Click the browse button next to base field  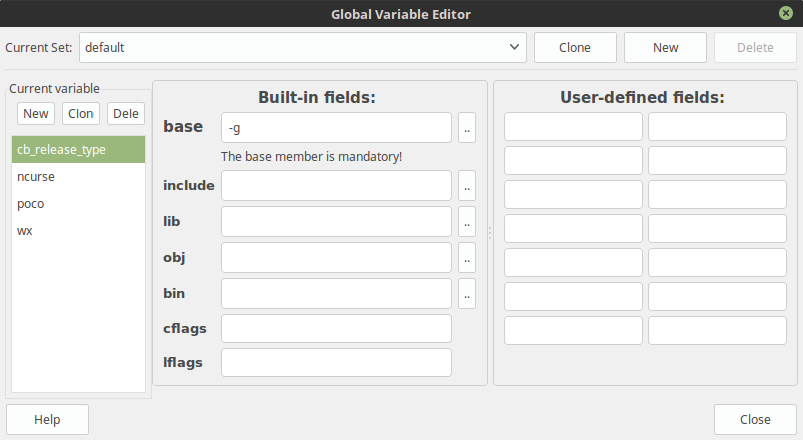(467, 128)
